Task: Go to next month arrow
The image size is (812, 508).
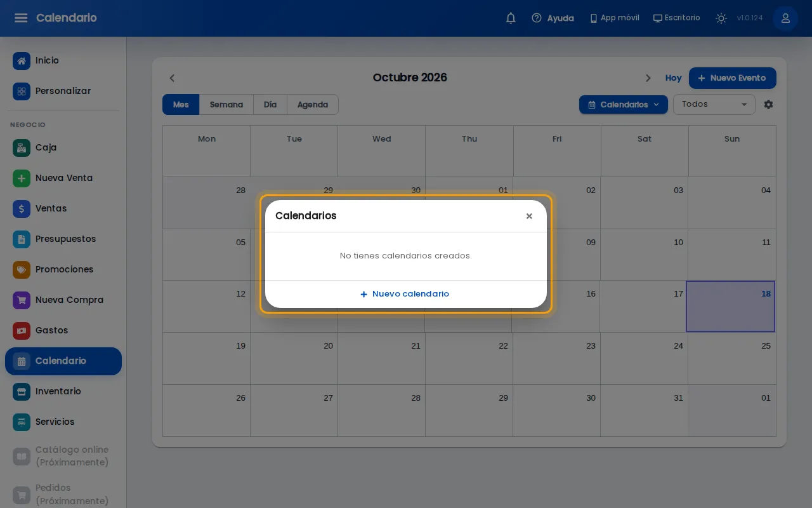Action: click(x=648, y=78)
